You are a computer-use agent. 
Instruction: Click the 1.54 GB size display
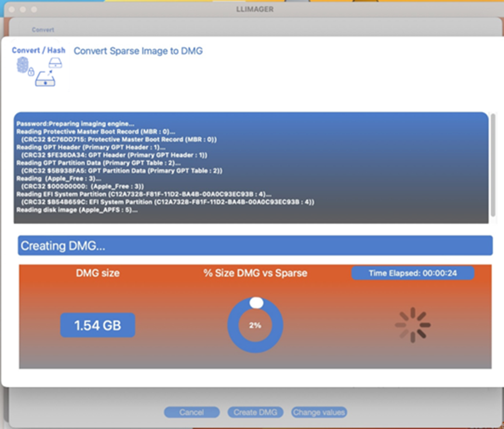pos(97,325)
